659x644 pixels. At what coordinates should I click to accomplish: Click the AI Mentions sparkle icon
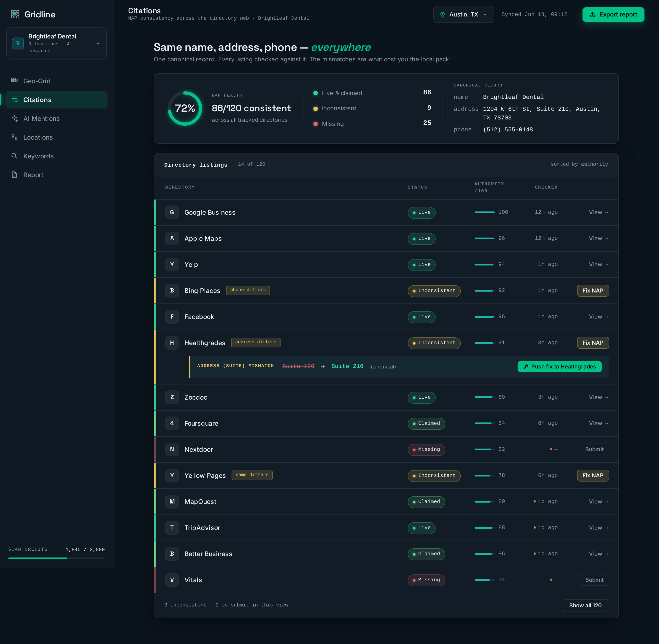(x=15, y=118)
